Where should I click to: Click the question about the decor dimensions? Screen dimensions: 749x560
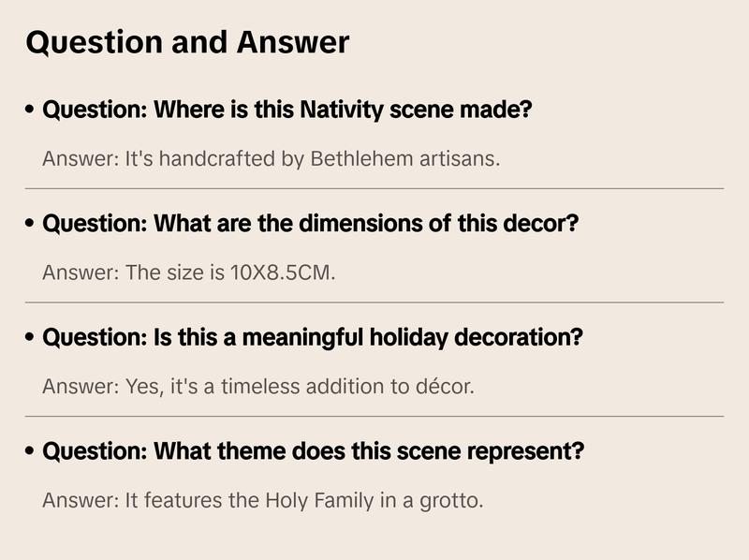311,225
